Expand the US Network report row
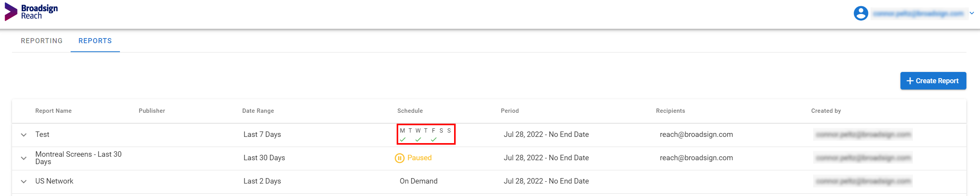The width and height of the screenshot is (980, 196). 24,182
